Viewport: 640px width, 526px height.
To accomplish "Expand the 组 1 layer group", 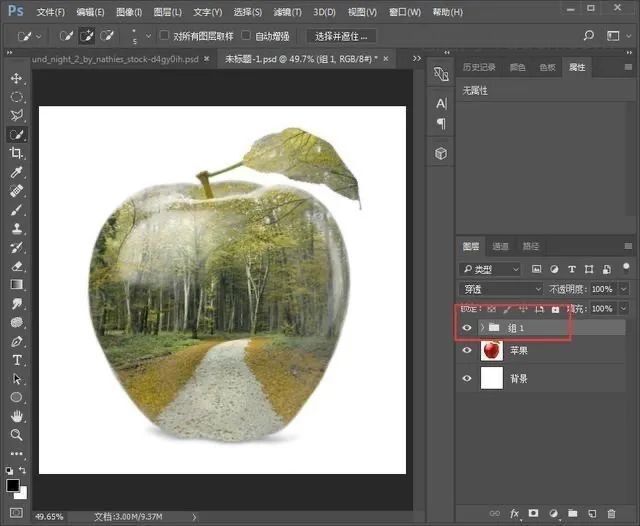I will (482, 327).
